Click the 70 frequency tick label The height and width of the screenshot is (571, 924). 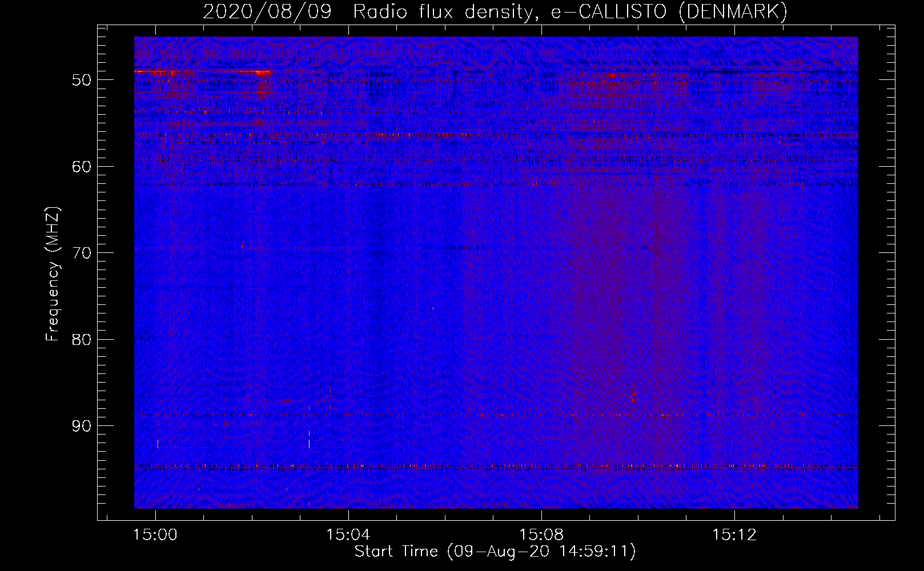[x=82, y=253]
